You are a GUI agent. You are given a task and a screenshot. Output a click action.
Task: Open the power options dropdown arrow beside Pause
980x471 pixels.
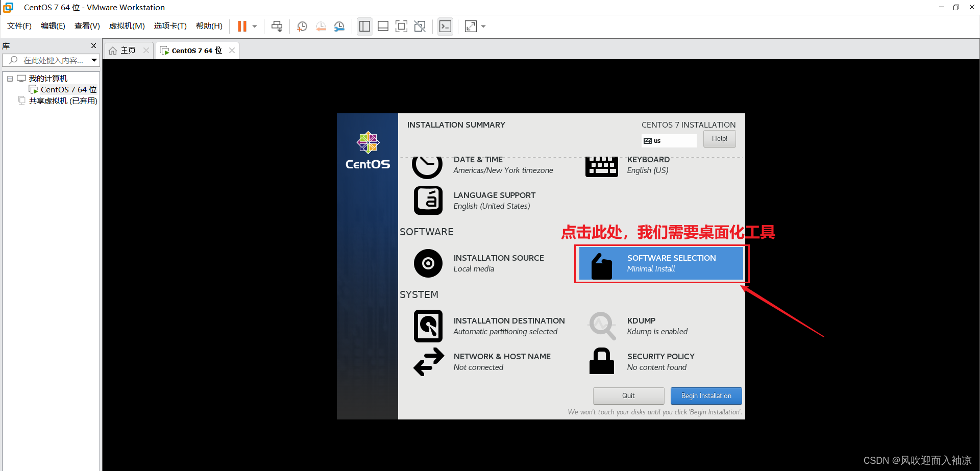(255, 26)
